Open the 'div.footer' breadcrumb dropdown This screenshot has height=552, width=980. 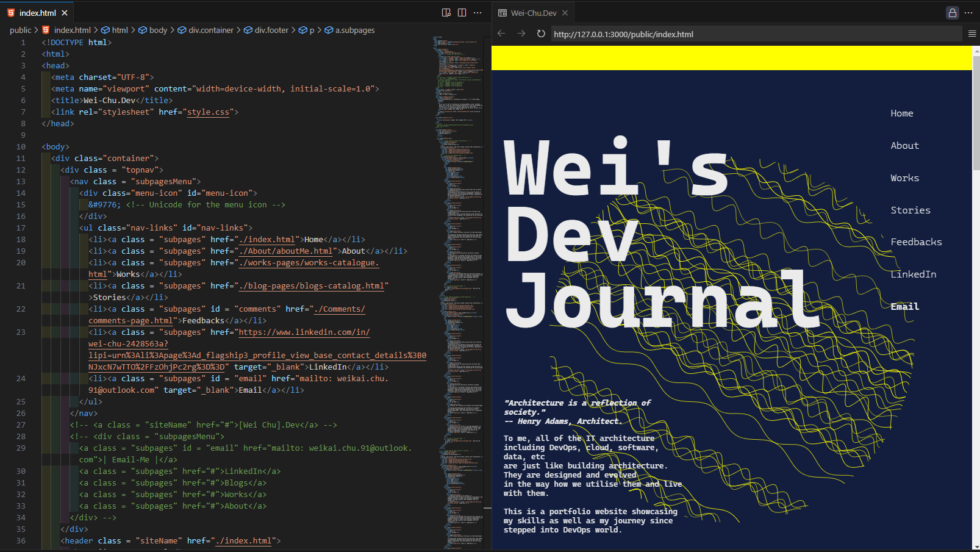(266, 30)
